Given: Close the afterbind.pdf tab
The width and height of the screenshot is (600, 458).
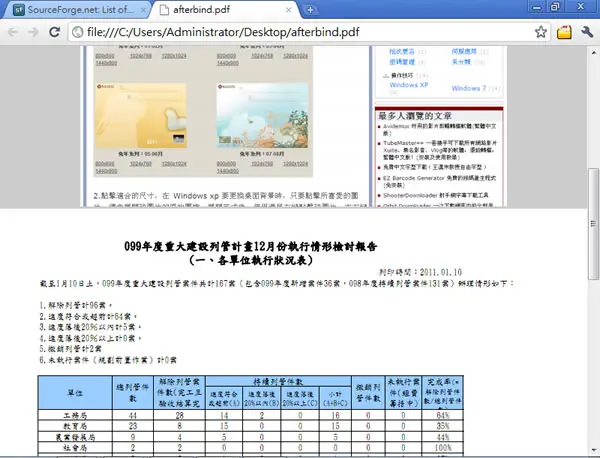Looking at the screenshot, I should point(289,10).
